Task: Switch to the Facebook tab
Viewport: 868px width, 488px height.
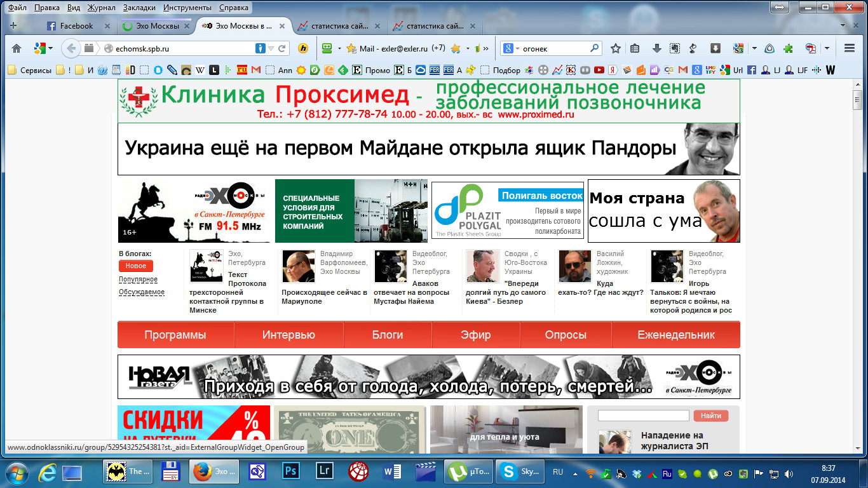Action: pyautogui.click(x=76, y=26)
